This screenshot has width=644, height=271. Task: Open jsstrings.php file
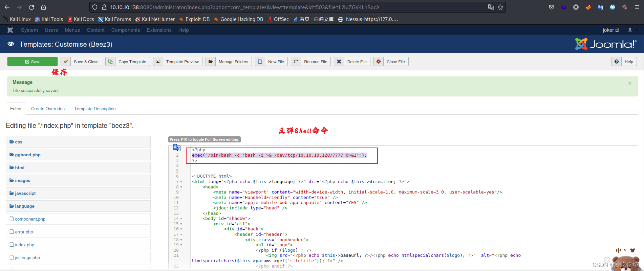(x=27, y=257)
